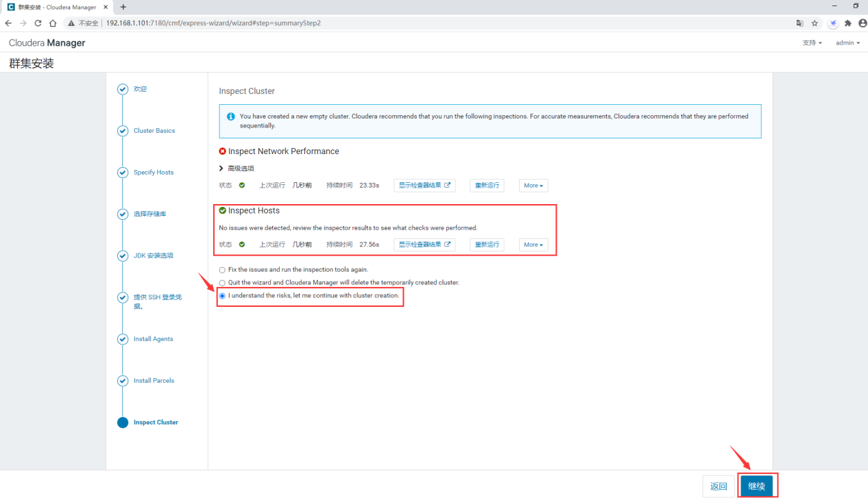Screen dimensions: 868x498
Task: Open a new browser tab
Action: tap(123, 7)
